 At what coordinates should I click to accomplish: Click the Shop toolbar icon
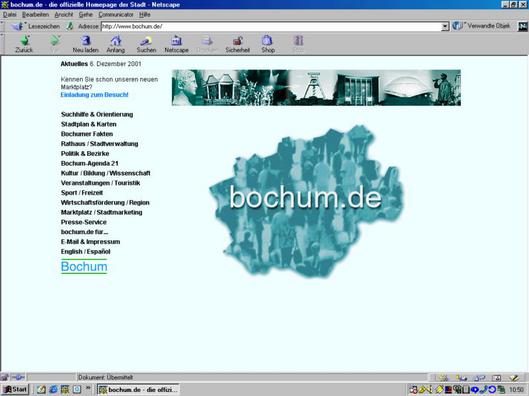click(267, 40)
